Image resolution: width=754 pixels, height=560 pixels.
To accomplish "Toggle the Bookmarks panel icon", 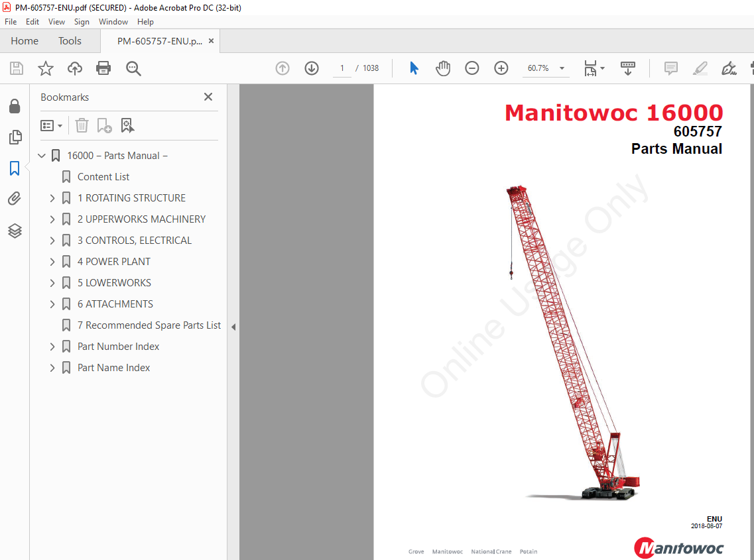I will (15, 168).
